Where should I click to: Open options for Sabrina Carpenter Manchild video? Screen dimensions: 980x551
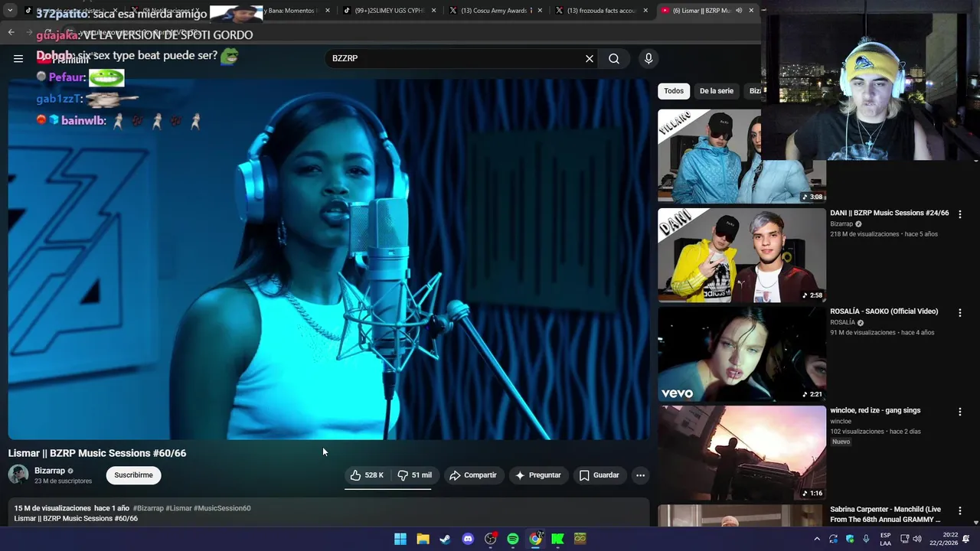pos(960,510)
